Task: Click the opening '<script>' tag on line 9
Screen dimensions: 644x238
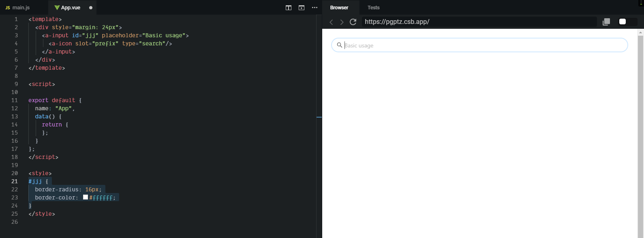Action: (42, 84)
